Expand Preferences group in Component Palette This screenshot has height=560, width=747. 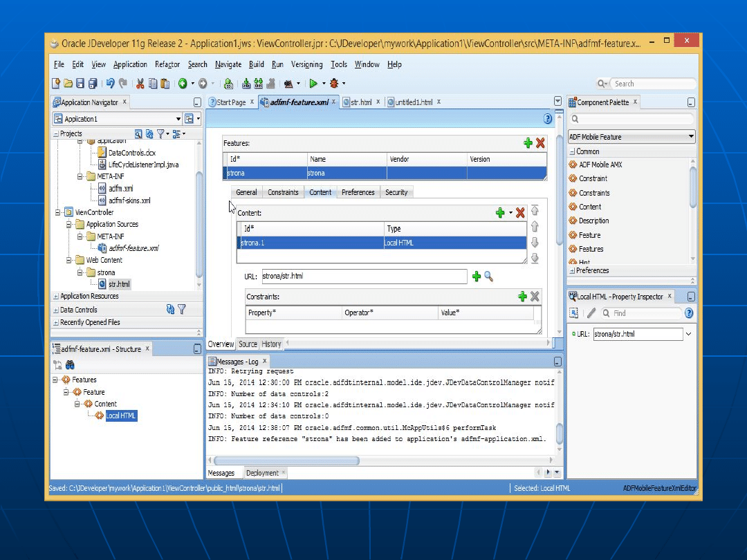tap(572, 270)
